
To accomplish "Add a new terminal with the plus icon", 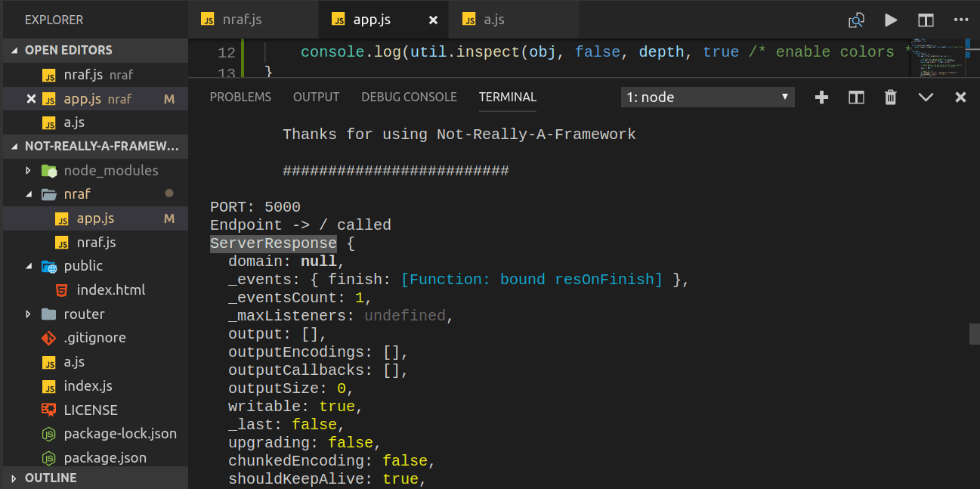I will [821, 97].
